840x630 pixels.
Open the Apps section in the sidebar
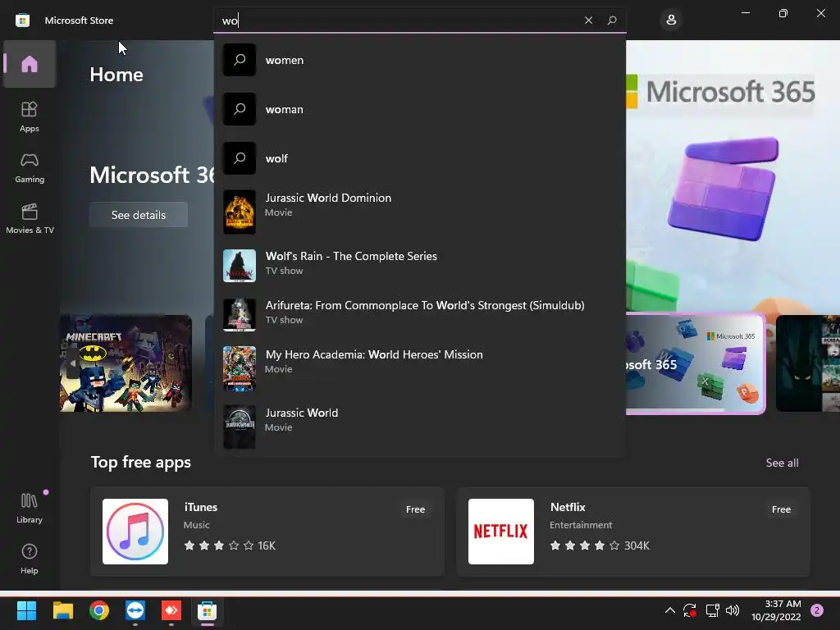tap(30, 116)
